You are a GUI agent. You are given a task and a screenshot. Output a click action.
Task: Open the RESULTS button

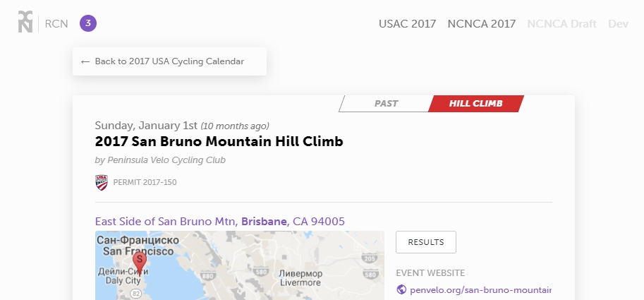point(426,242)
